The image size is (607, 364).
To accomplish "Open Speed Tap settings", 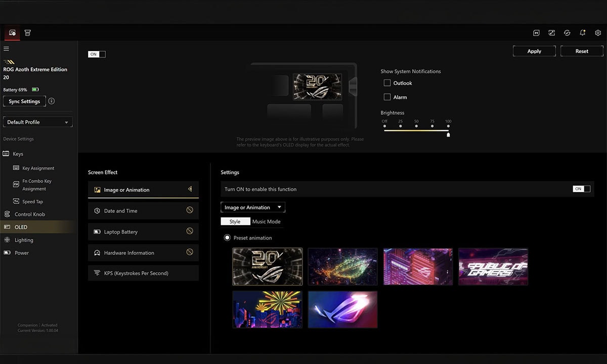I will pyautogui.click(x=32, y=201).
